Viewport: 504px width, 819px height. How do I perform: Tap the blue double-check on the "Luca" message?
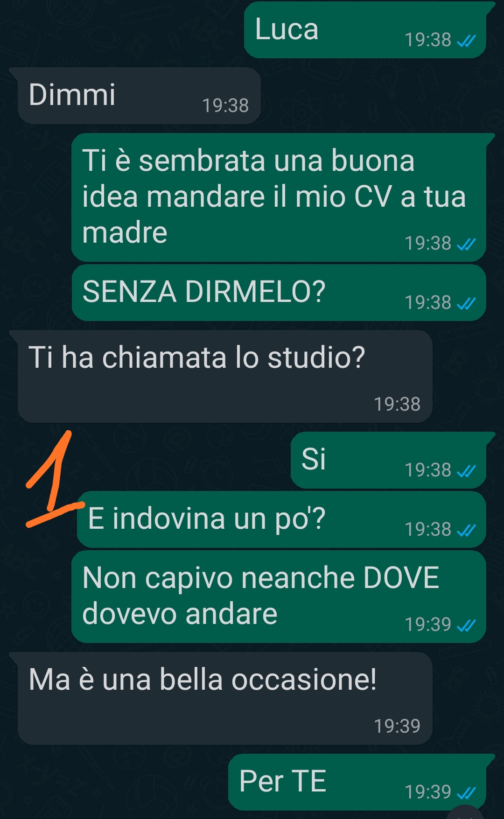466,41
